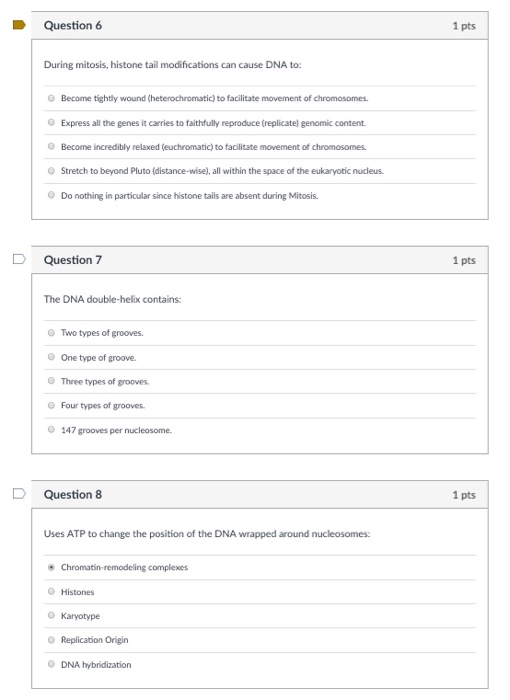
Task: Flag Question 7 with the outline flag icon
Action: pyautogui.click(x=19, y=259)
